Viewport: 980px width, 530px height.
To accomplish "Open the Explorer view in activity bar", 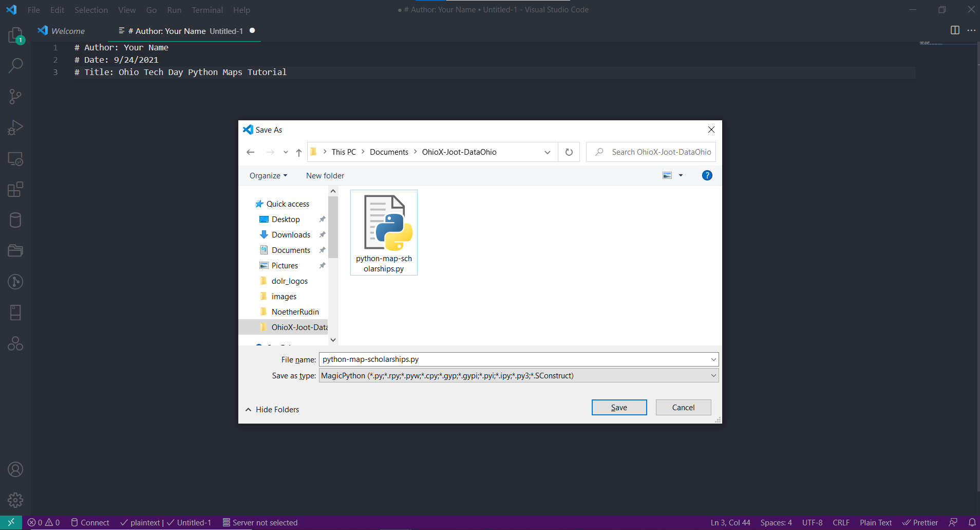I will click(15, 35).
